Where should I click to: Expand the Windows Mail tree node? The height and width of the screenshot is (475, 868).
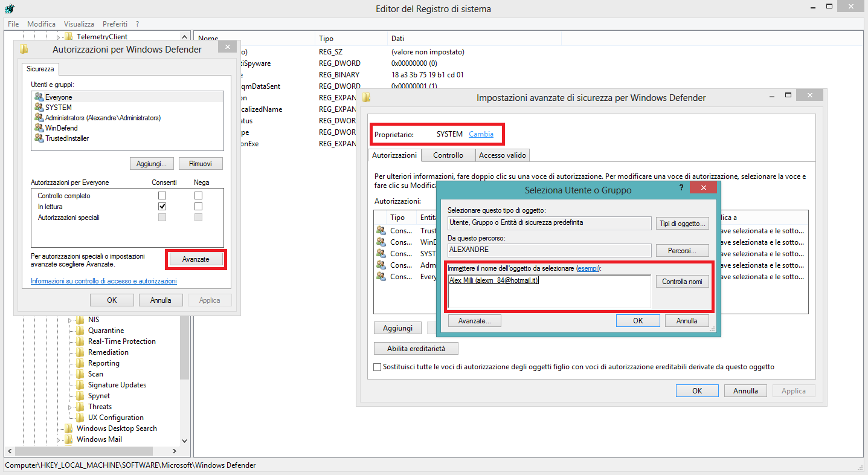(x=59, y=439)
